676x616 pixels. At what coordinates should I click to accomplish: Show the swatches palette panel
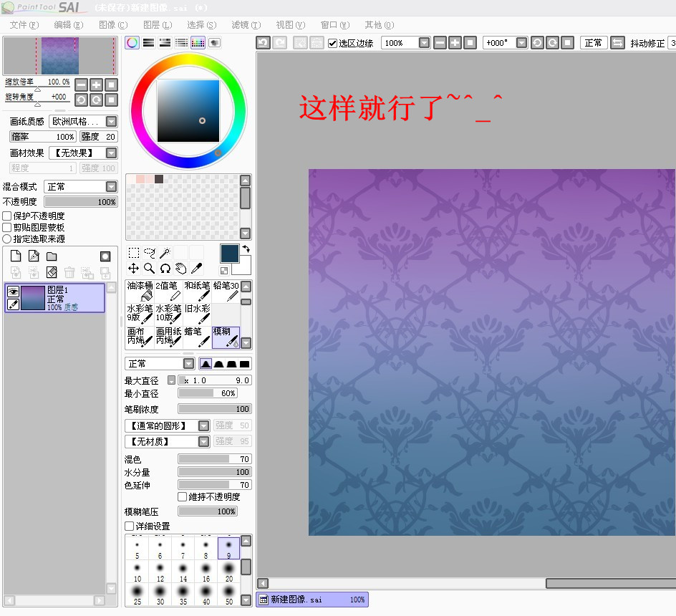(198, 42)
